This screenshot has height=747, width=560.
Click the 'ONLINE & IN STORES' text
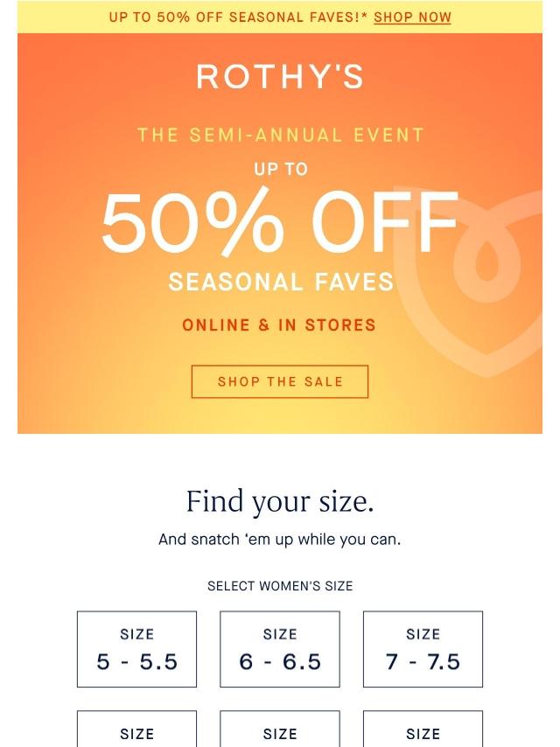[x=279, y=325]
